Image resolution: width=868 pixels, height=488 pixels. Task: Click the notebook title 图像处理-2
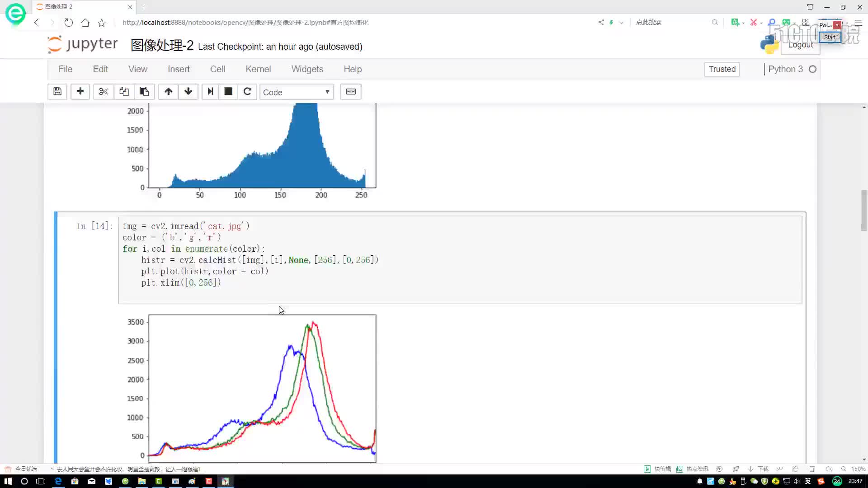pyautogui.click(x=162, y=45)
